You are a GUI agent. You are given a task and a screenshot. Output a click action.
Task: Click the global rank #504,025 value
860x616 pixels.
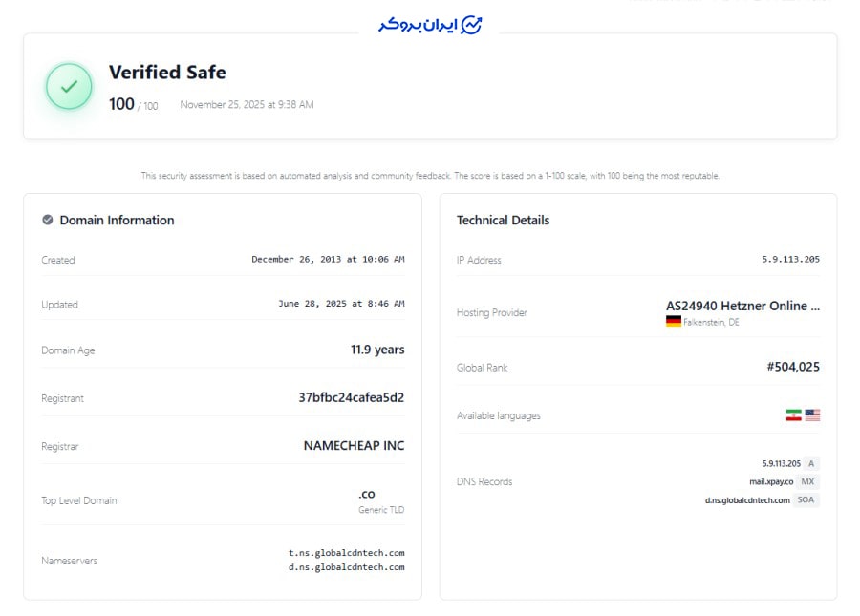click(793, 367)
